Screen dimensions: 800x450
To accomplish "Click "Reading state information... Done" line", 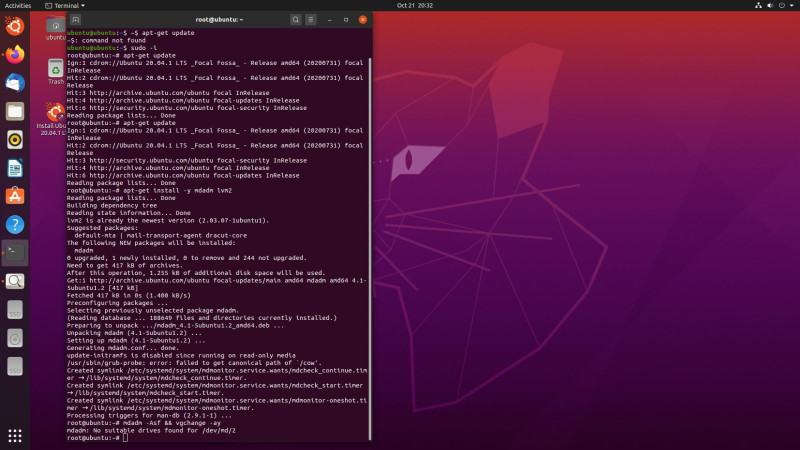I will (x=129, y=213).
